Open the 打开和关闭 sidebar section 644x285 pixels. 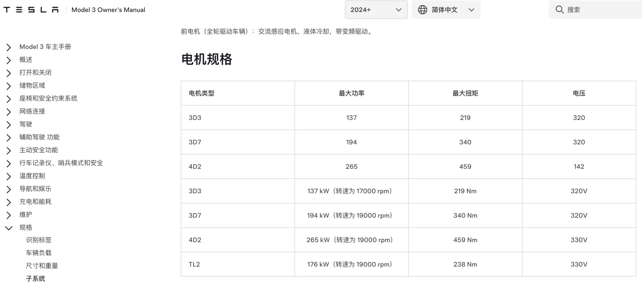pyautogui.click(x=36, y=73)
